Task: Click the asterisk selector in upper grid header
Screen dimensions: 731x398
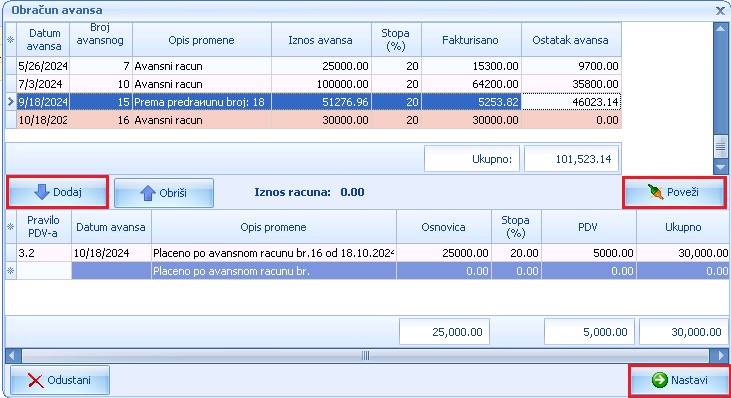Action: pyautogui.click(x=11, y=40)
